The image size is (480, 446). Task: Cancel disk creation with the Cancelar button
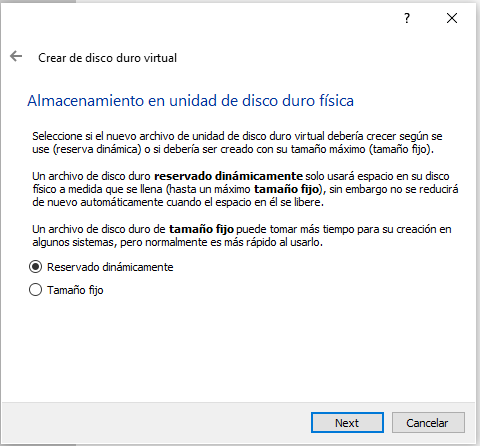428,423
